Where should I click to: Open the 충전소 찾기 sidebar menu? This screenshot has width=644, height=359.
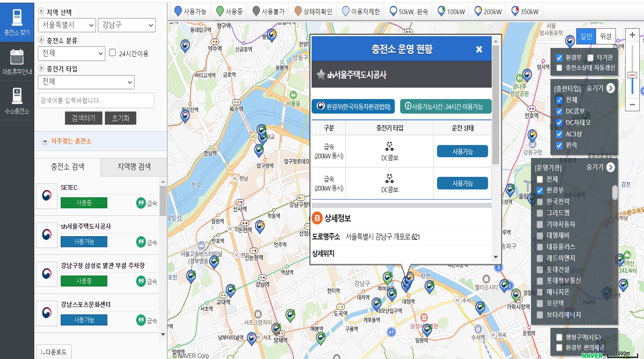coord(17,22)
